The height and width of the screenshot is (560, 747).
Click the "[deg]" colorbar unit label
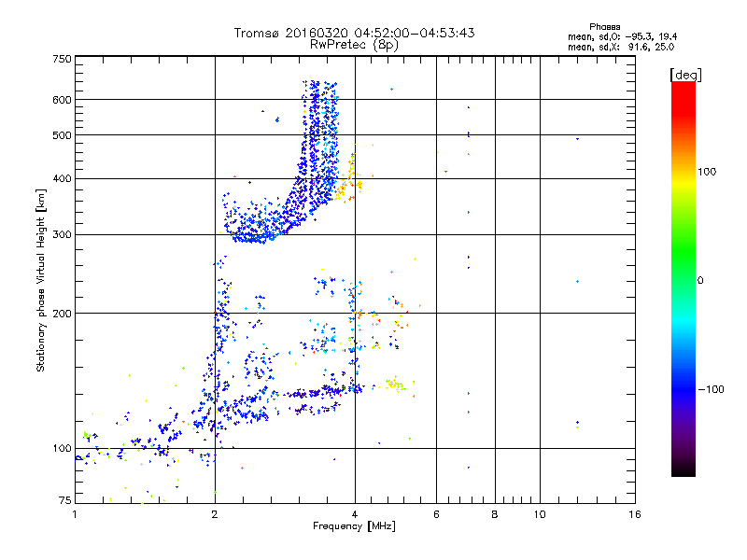(685, 75)
